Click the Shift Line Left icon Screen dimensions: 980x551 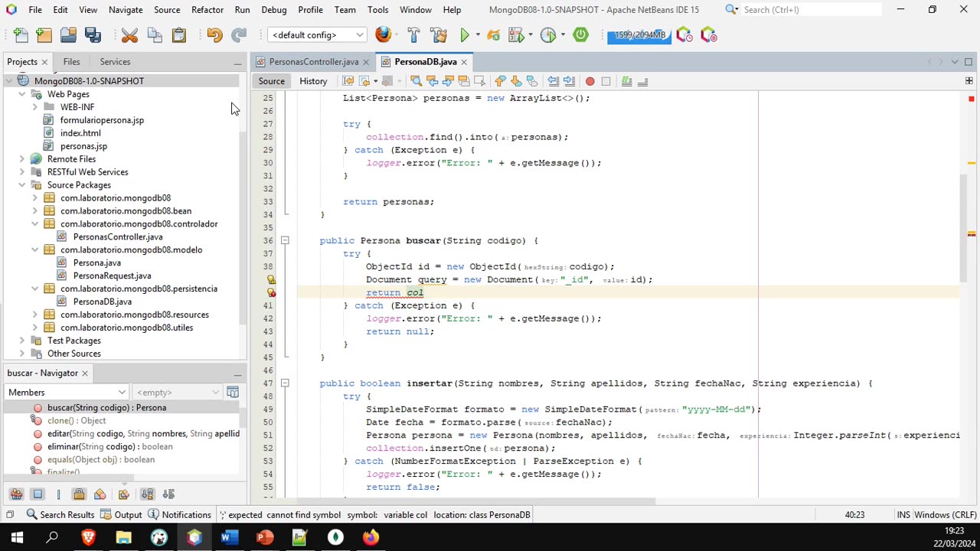tap(553, 81)
